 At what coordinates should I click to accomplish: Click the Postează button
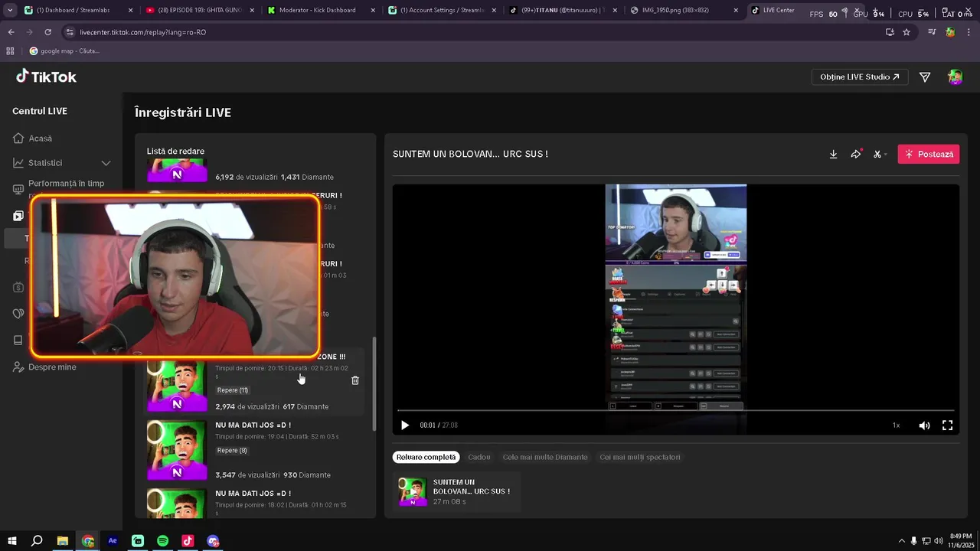[929, 154]
